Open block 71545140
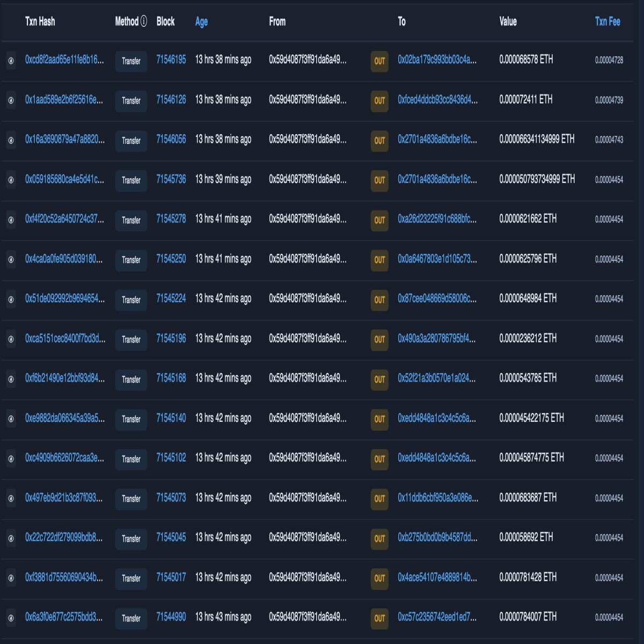The width and height of the screenshot is (644, 644). click(171, 418)
